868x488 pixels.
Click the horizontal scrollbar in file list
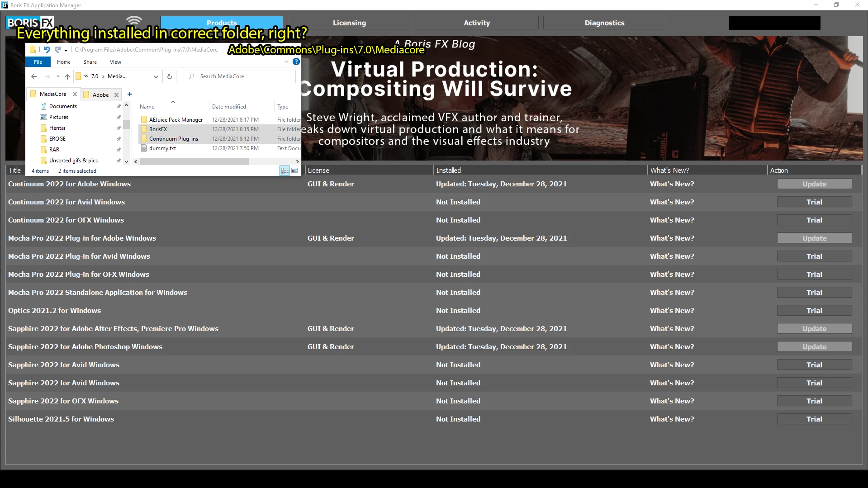click(194, 161)
